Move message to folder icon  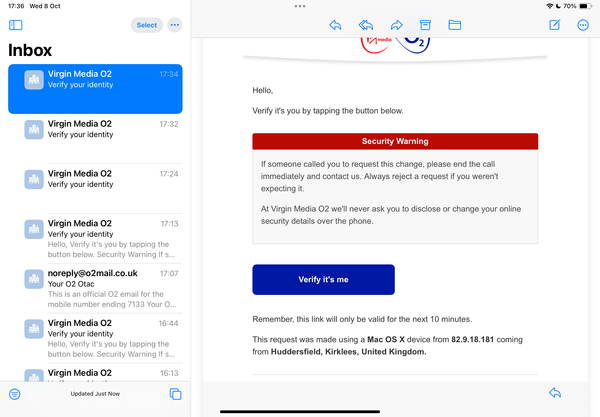point(454,25)
